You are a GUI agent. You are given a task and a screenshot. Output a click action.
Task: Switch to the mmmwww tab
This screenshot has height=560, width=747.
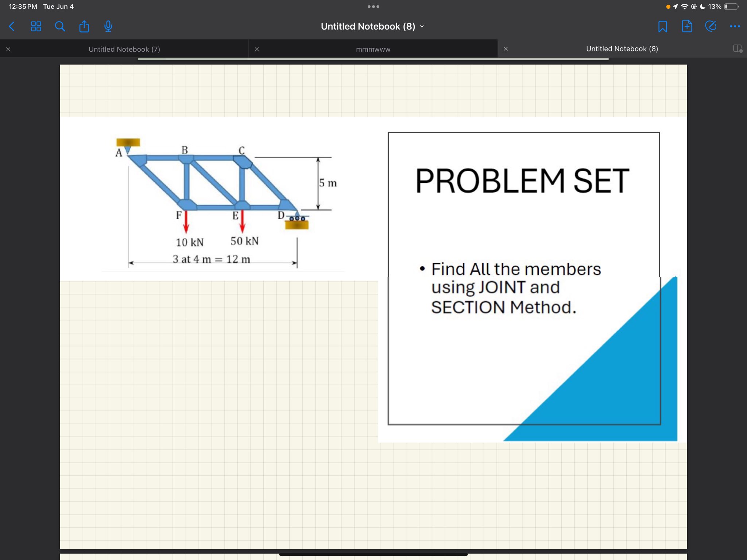coord(372,49)
